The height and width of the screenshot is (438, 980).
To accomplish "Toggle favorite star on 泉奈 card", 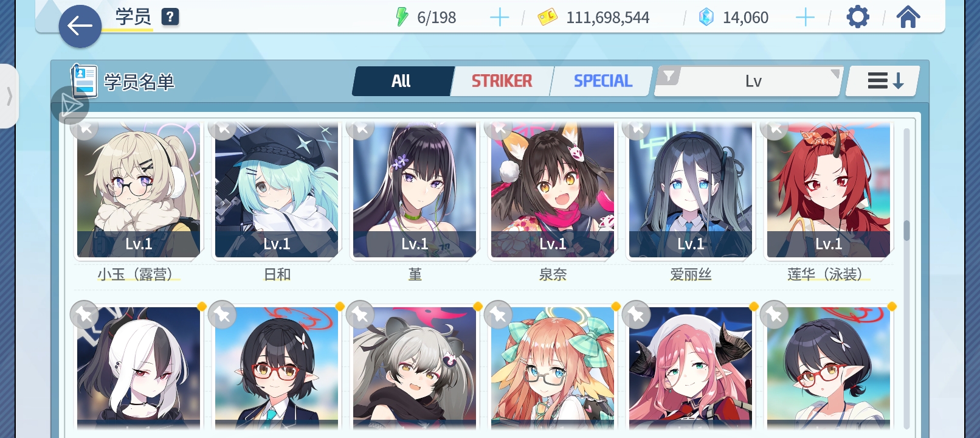I will coord(499,128).
